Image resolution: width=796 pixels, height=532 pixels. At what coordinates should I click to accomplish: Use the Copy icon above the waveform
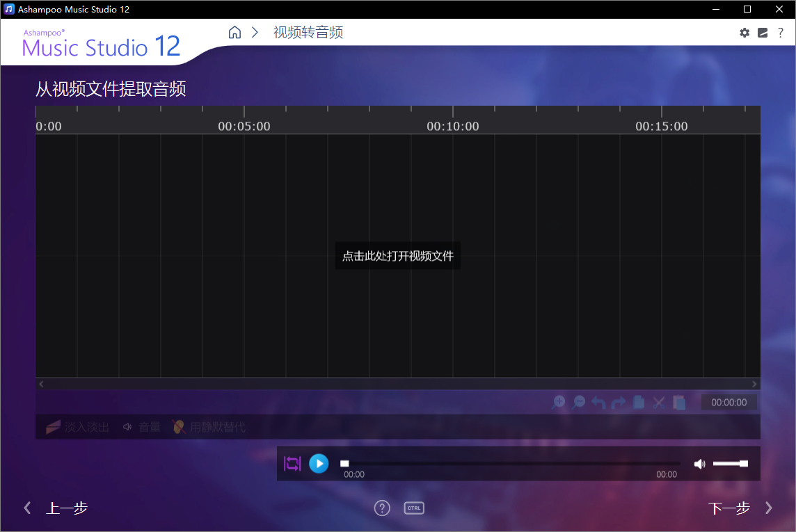639,402
